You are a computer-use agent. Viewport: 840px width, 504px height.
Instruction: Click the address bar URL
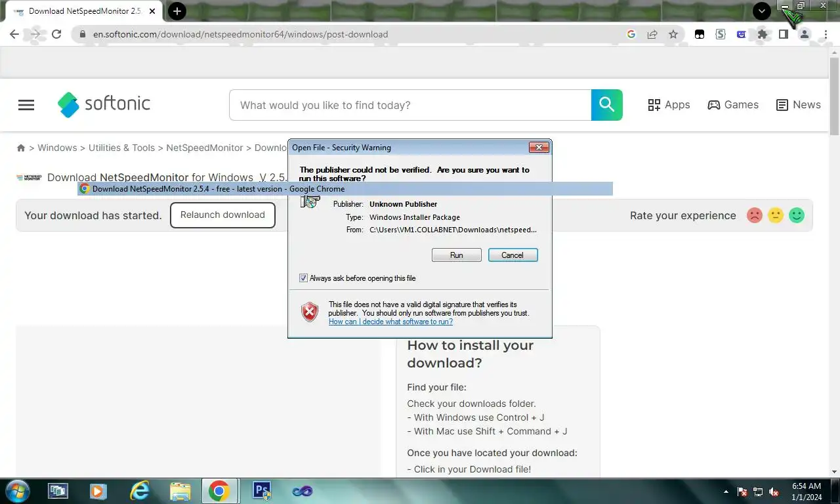click(x=240, y=34)
